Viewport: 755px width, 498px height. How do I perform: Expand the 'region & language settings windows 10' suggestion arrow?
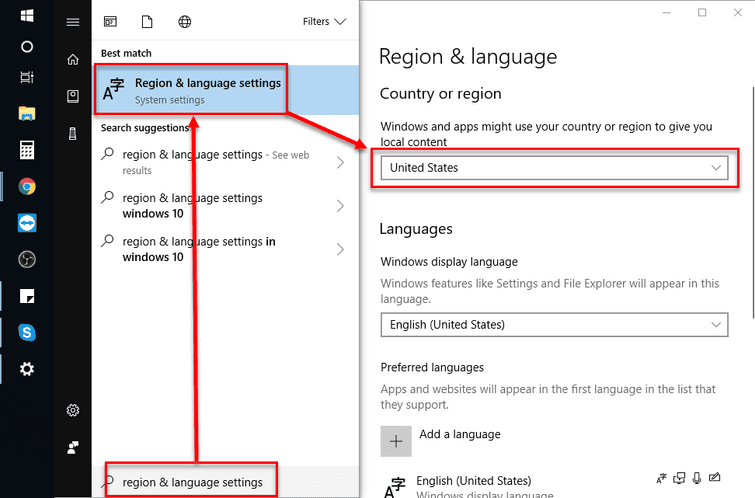tap(340, 206)
